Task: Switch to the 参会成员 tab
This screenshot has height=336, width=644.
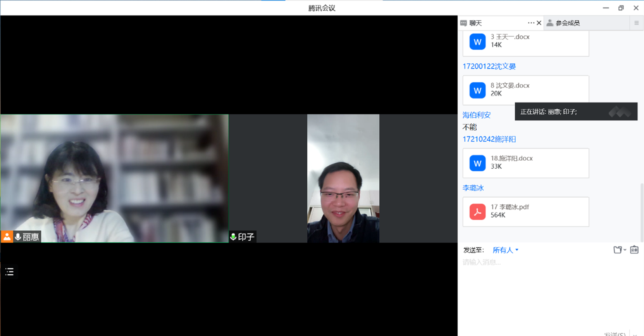Action: click(x=567, y=23)
